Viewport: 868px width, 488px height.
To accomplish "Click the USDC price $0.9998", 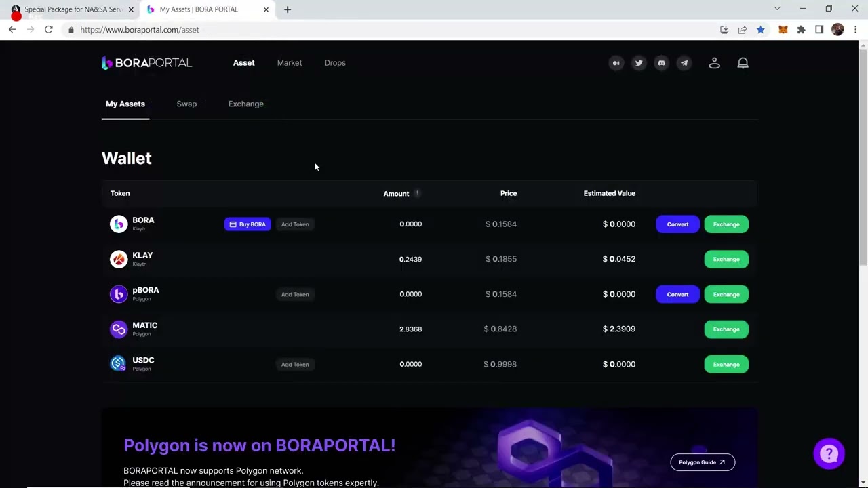I will [500, 364].
